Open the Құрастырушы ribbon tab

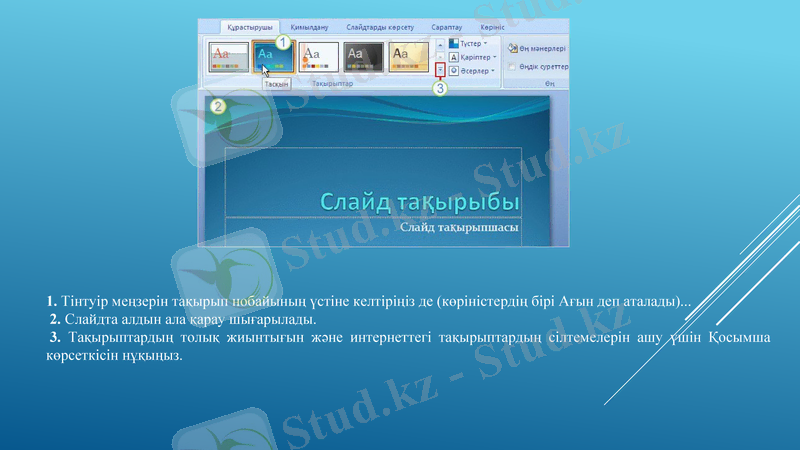pyautogui.click(x=249, y=27)
